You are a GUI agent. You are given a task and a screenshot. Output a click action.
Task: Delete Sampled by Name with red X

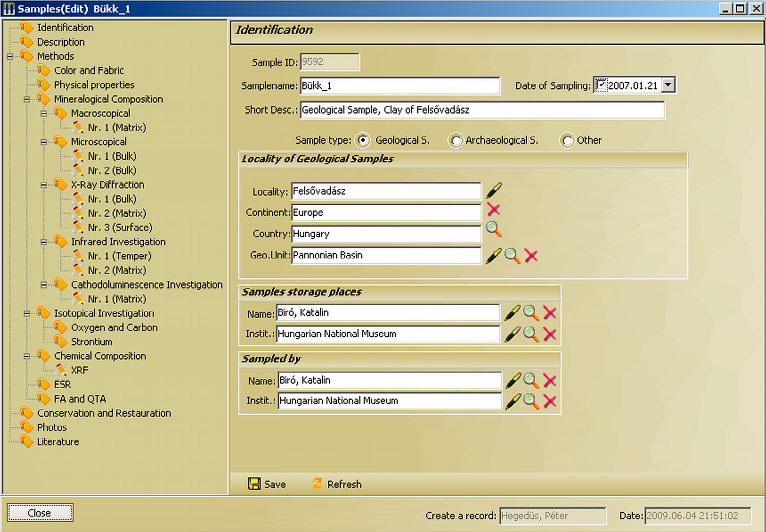(550, 381)
